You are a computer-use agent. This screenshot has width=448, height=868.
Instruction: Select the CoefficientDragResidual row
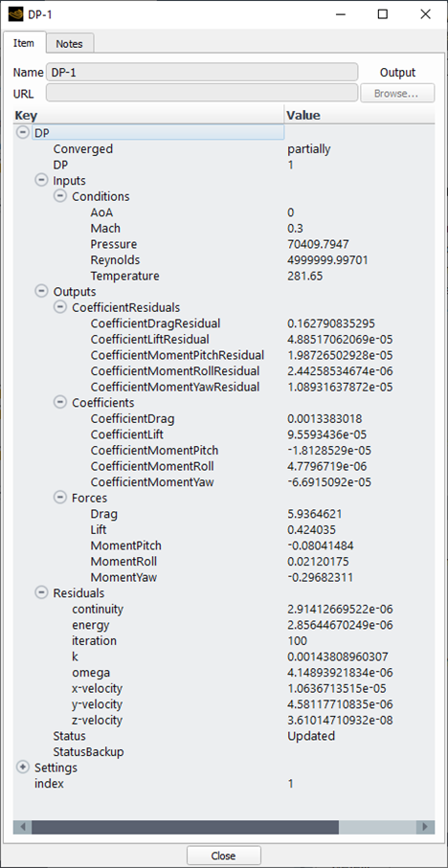click(x=224, y=323)
